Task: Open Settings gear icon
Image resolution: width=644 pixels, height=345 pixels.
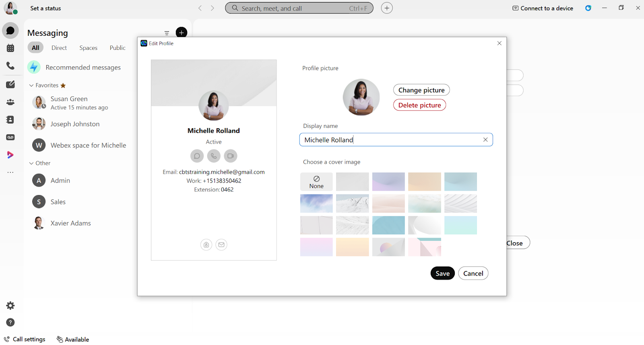Action: pyautogui.click(x=10, y=306)
